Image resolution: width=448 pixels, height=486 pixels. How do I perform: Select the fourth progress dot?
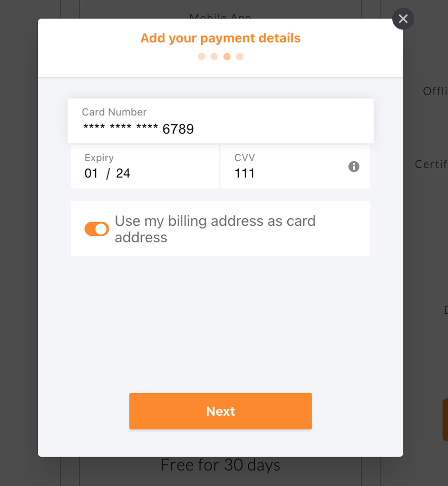tap(240, 57)
